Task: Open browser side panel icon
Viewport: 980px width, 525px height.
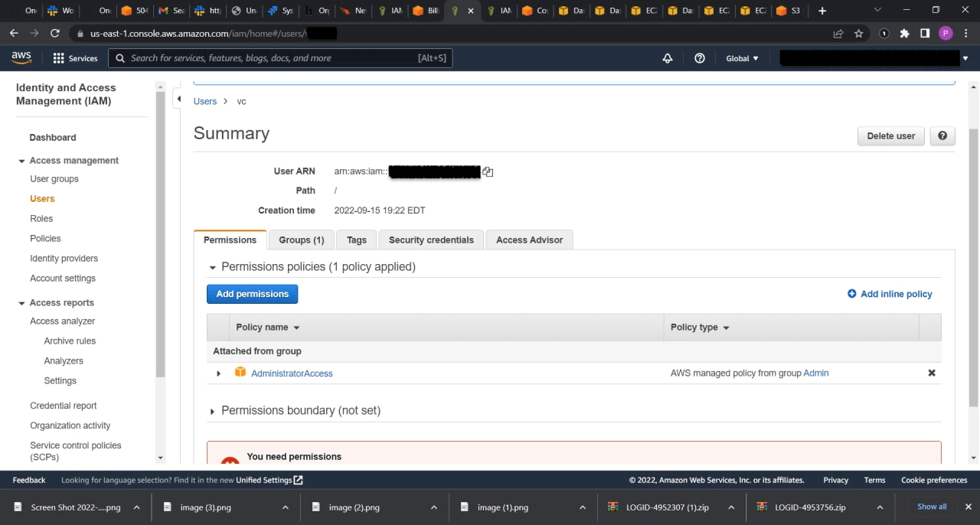Action: tap(925, 34)
